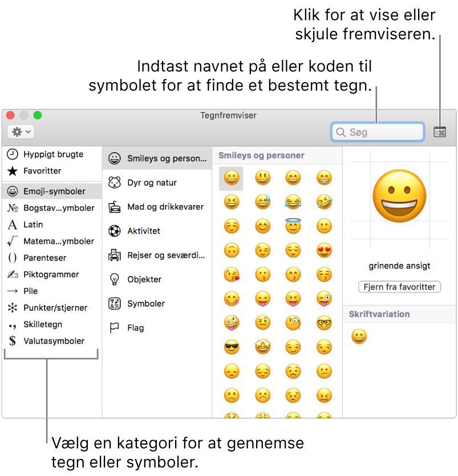Select the Flag subcategory
Viewport: 458px width, 476px height.
[x=157, y=328]
